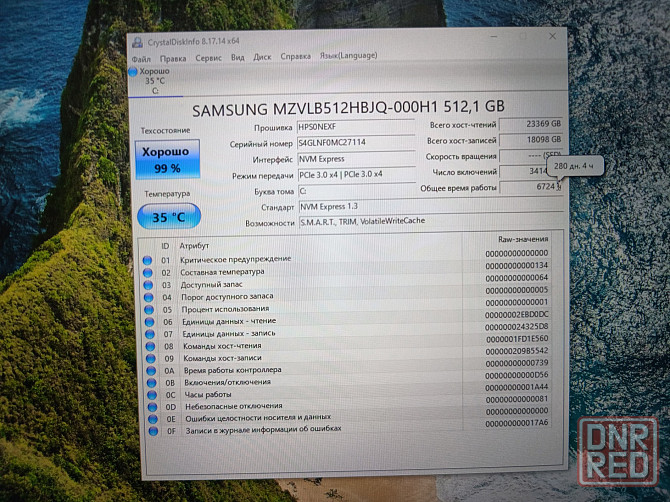Viewport: 670px width, 502px height.
Task: Click the Всего хост-записей value 18098 GB
Action: pos(530,140)
